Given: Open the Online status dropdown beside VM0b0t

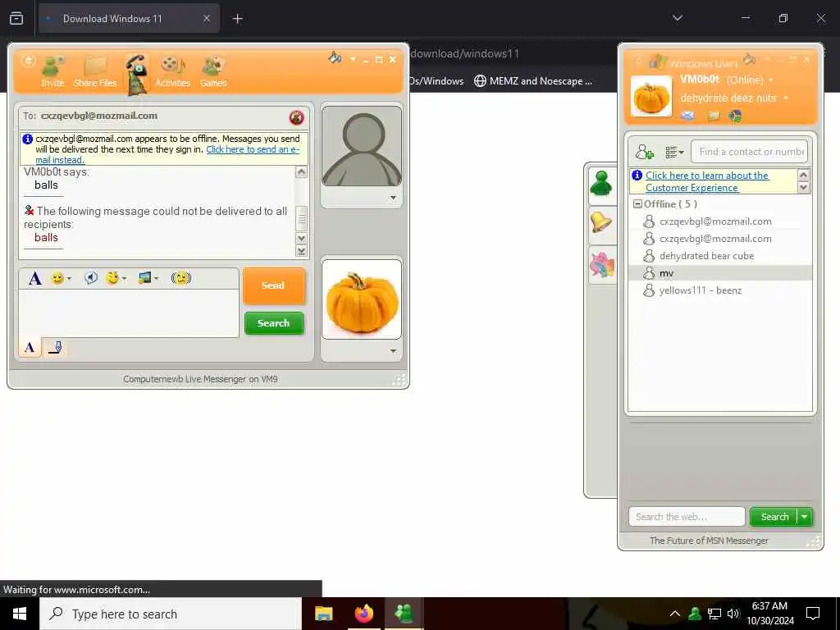Looking at the screenshot, I should click(771, 80).
